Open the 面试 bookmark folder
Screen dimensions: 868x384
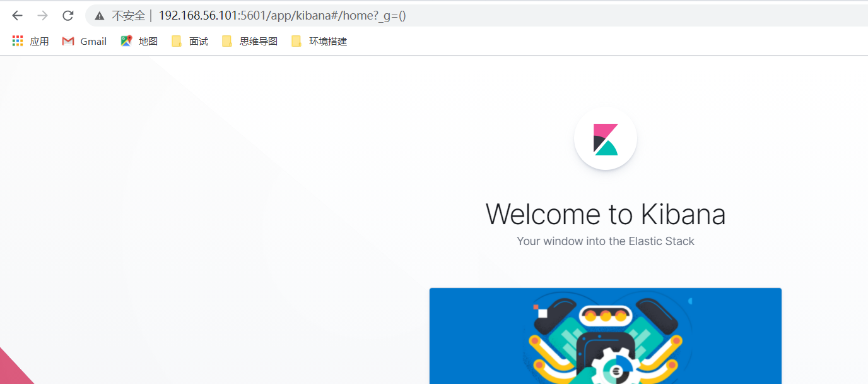190,41
